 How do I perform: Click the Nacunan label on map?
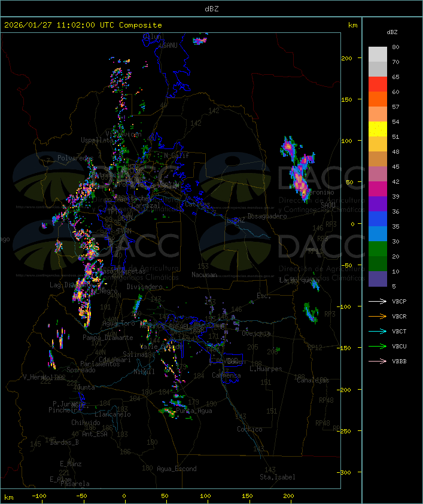pyautogui.click(x=204, y=275)
